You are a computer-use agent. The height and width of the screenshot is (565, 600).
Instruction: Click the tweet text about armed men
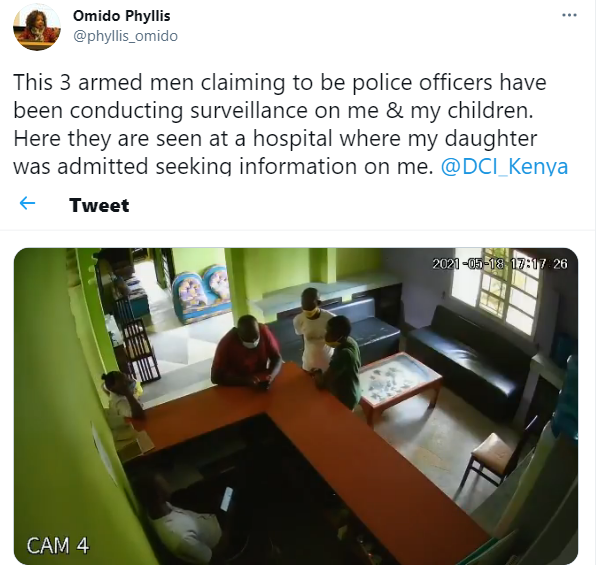(x=290, y=124)
